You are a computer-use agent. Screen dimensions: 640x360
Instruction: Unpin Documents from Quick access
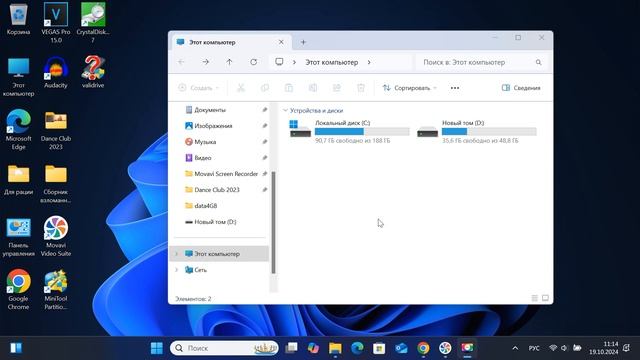coord(264,110)
